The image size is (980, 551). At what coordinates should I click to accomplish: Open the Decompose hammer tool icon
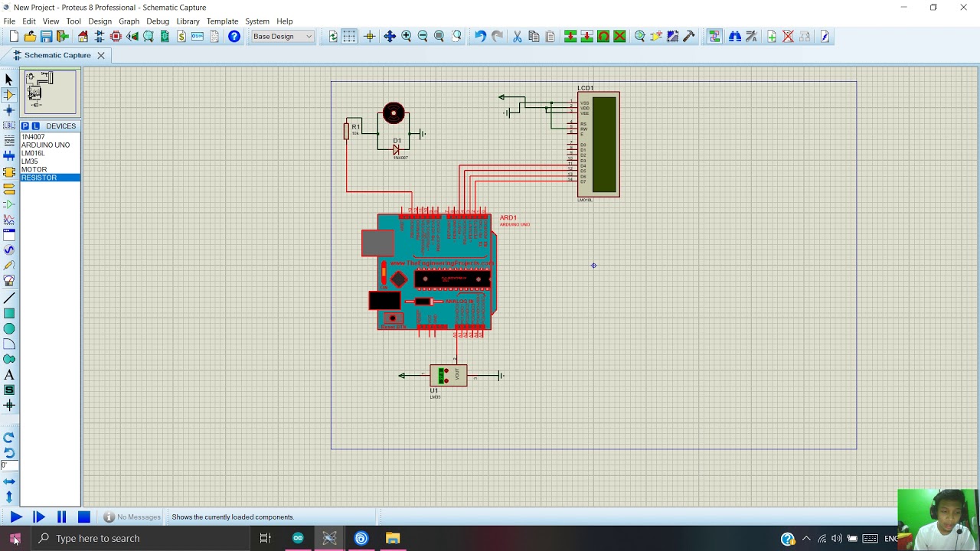coord(689,37)
